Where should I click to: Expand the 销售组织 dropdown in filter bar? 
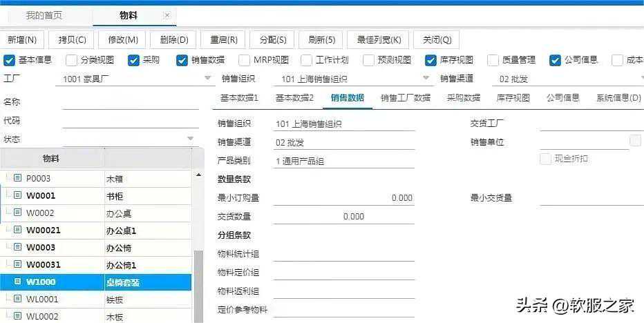click(426, 79)
